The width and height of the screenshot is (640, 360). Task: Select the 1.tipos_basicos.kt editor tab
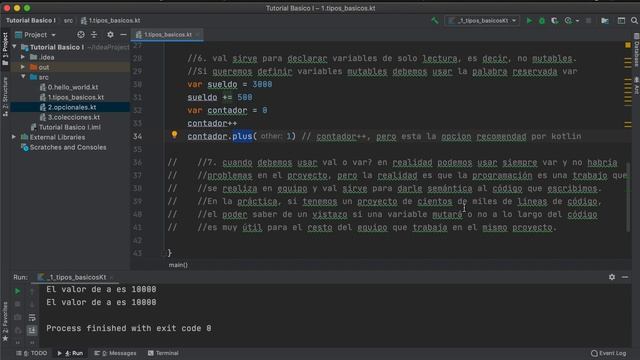tap(167, 35)
